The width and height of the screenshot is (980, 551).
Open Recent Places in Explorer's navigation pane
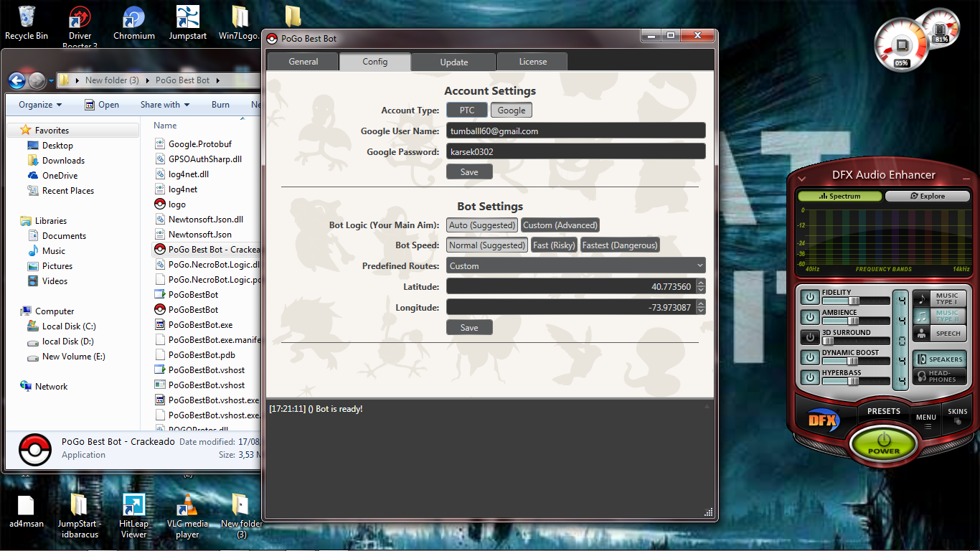tap(60, 191)
